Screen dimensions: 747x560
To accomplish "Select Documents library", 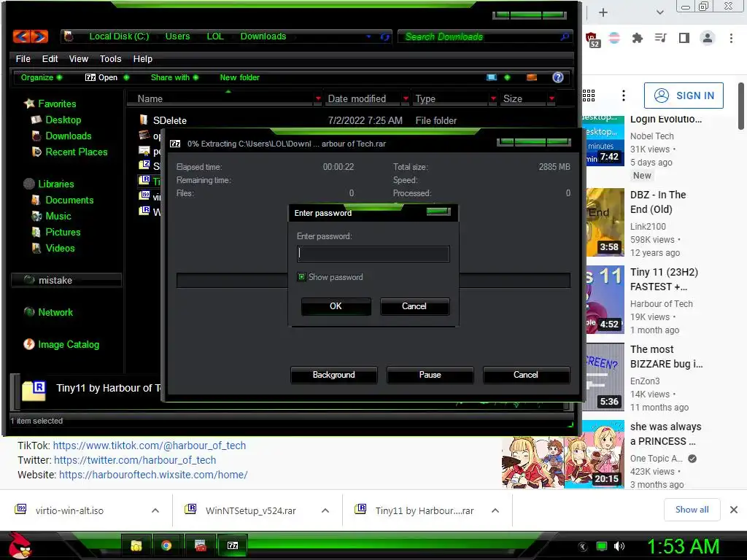I will (x=69, y=200).
